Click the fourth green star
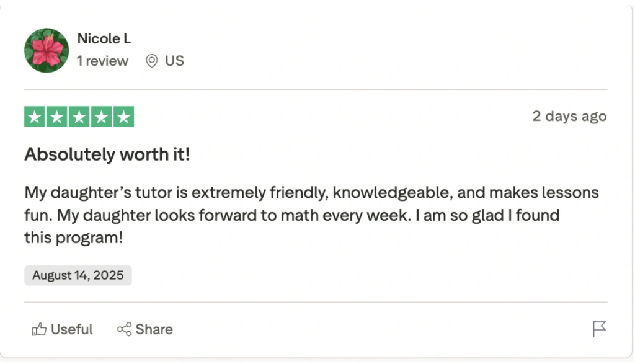This screenshot has height=364, width=635. (x=100, y=116)
